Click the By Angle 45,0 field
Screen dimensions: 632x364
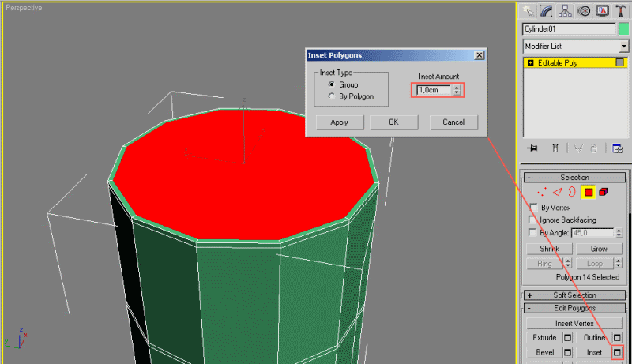click(592, 233)
